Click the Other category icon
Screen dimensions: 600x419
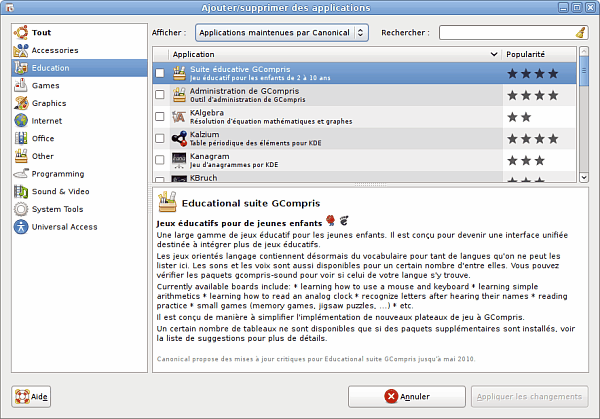coord(21,156)
